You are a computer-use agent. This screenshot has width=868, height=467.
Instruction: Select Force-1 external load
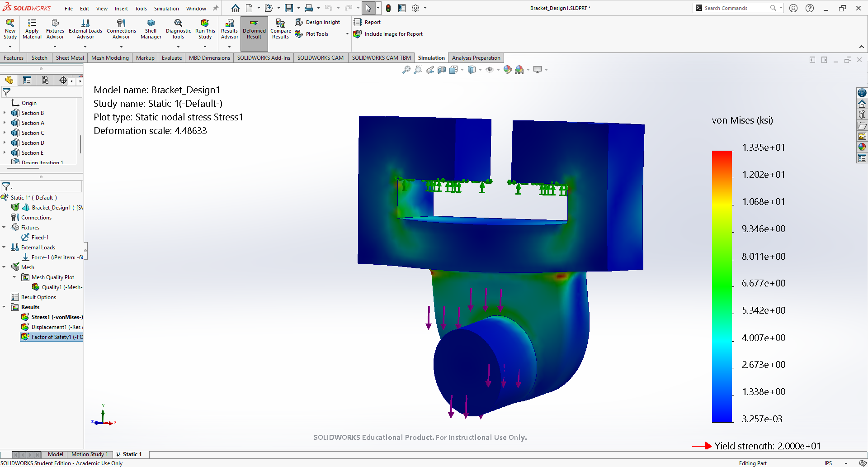(52, 257)
